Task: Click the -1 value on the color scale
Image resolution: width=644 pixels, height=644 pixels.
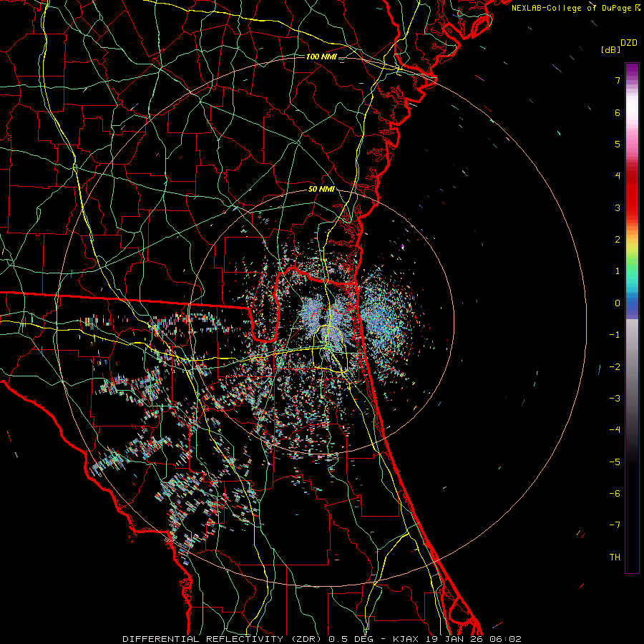Action: [x=615, y=335]
